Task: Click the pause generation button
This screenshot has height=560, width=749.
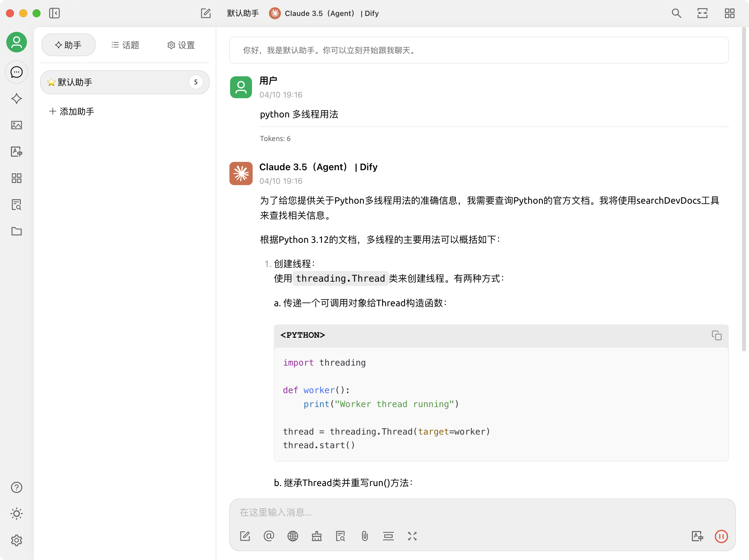Action: (x=721, y=536)
